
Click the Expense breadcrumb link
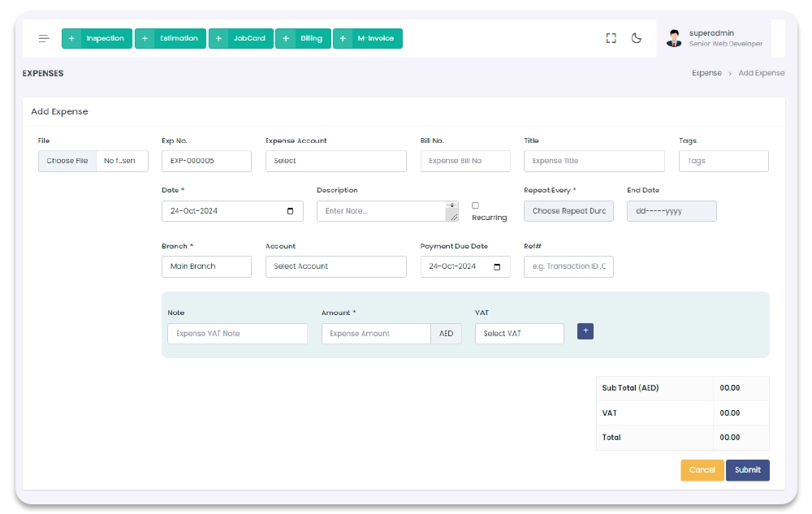pos(706,73)
